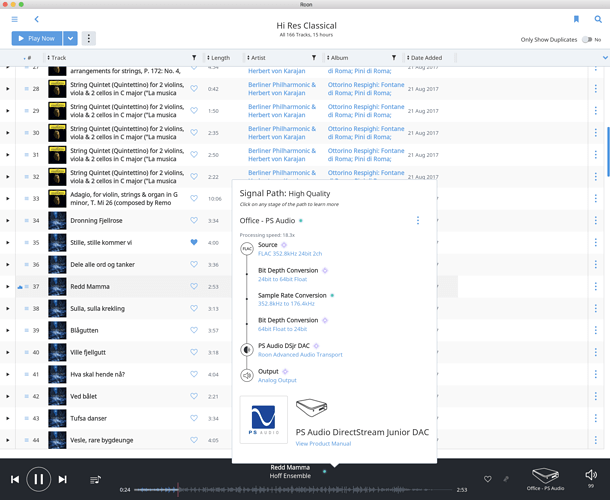The width and height of the screenshot is (610, 500).
Task: Filter the Track column
Action: tap(194, 58)
